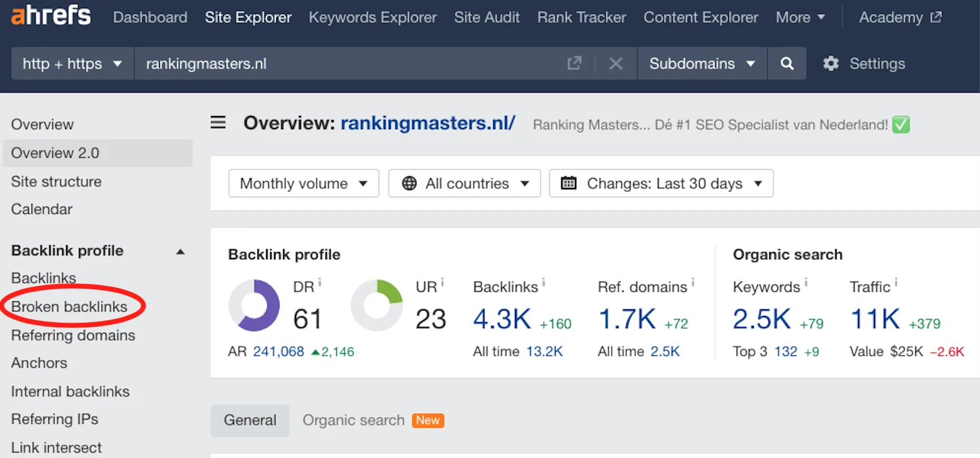This screenshot has width=980, height=458.
Task: Open Referring domains report in sidebar
Action: pyautogui.click(x=73, y=335)
